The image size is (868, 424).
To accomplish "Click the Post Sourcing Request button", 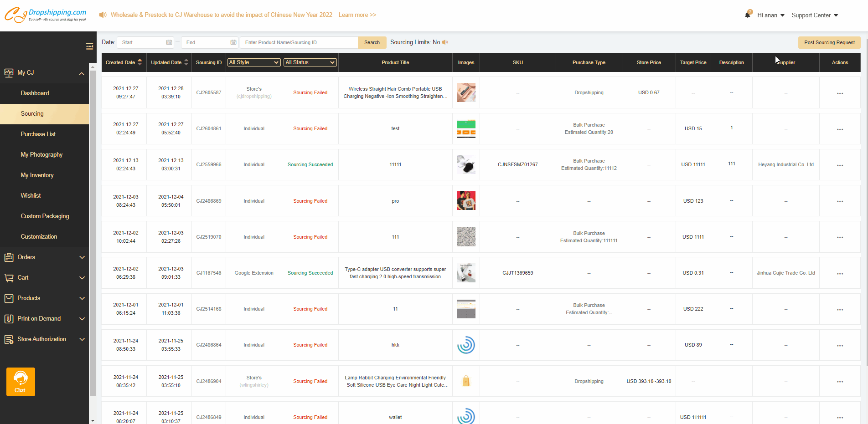I will (829, 42).
